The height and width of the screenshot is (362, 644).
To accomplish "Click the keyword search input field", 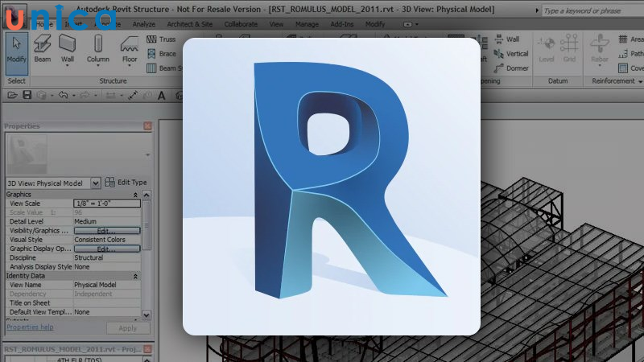I will click(592, 11).
